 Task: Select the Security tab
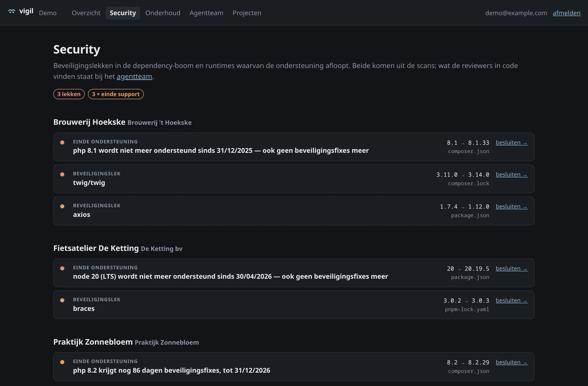tap(123, 13)
